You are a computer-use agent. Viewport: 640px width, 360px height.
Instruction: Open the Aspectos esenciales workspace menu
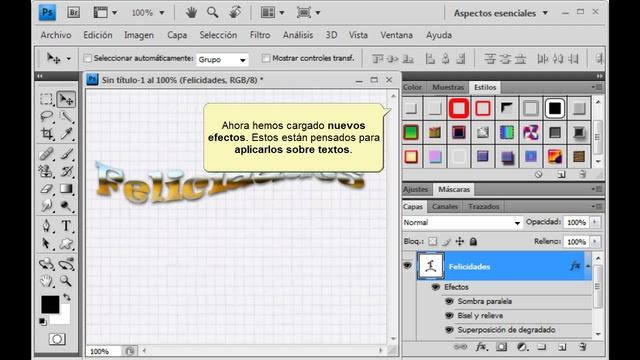(x=501, y=13)
